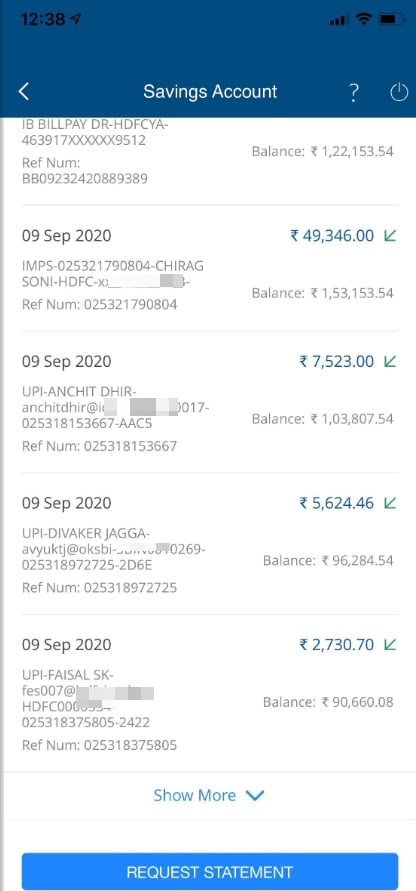
Task: Open the FAISAL SK UPI transaction
Action: pyautogui.click(x=210, y=693)
